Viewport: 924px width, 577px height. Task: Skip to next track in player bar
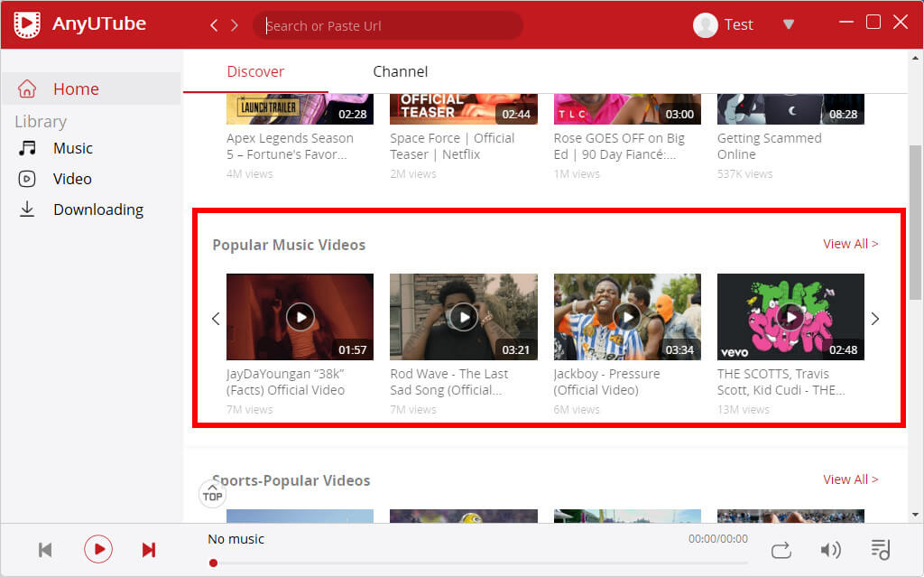149,550
